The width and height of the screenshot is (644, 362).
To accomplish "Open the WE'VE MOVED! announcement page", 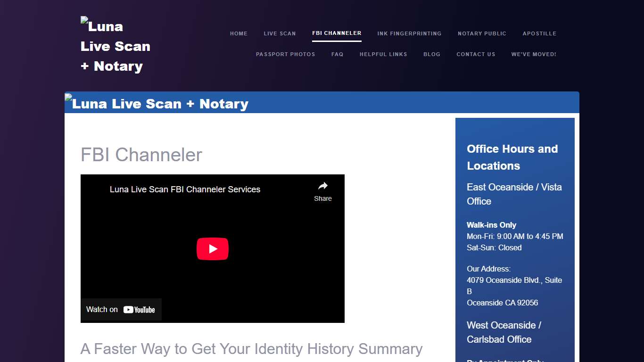I will (534, 54).
